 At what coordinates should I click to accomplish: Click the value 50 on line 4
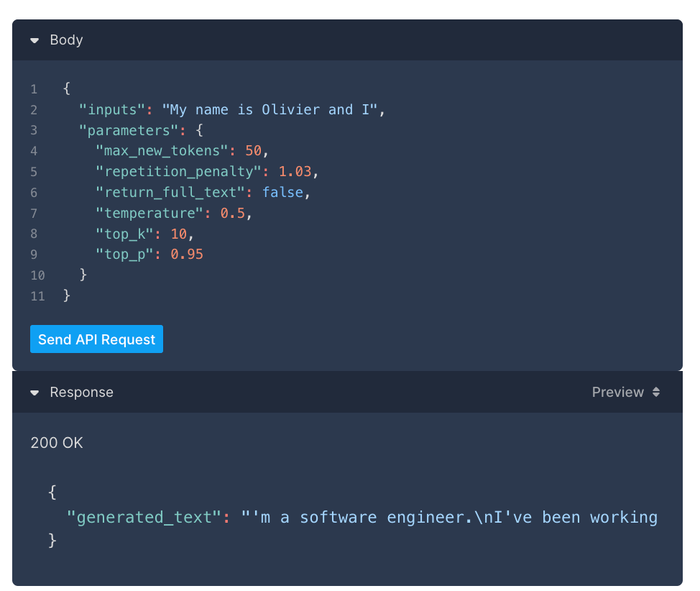(253, 151)
